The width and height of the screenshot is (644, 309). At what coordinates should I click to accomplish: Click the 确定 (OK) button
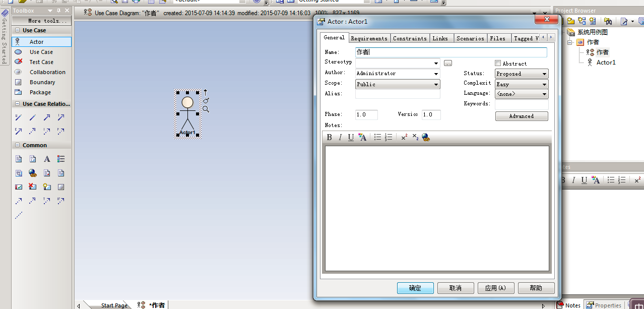coord(415,288)
